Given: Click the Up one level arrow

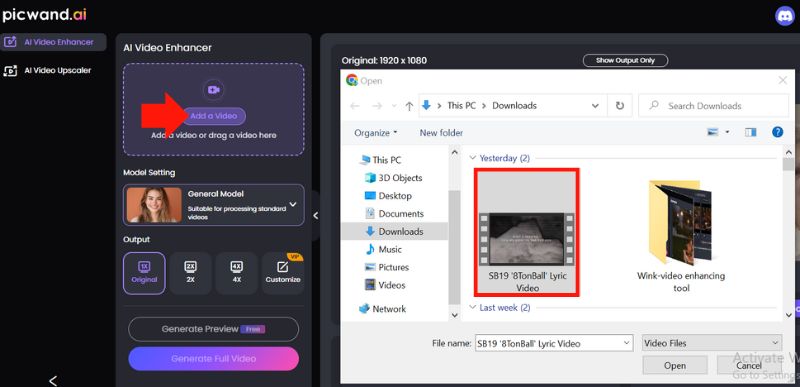Looking at the screenshot, I should tap(409, 106).
